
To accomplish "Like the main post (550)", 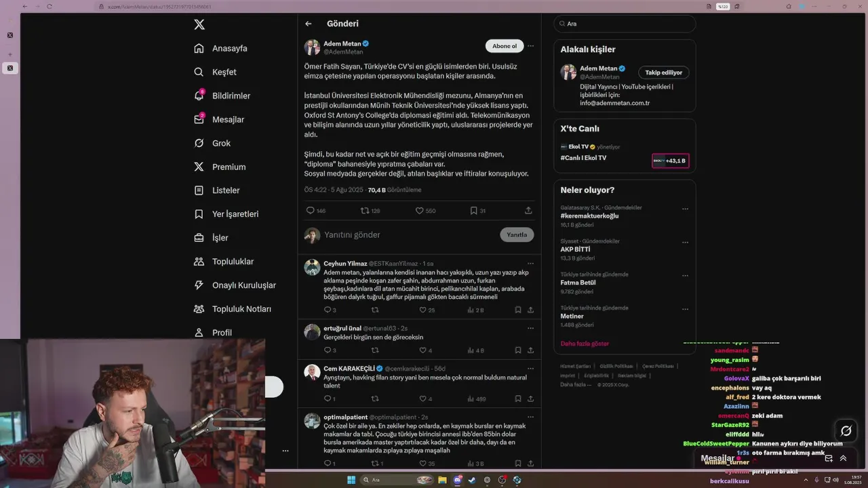I will point(425,211).
